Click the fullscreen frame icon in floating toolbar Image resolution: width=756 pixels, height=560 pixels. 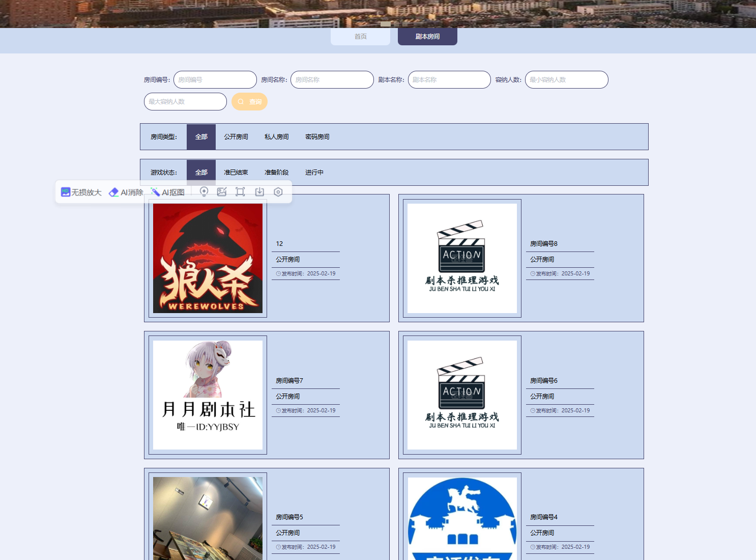click(x=240, y=192)
